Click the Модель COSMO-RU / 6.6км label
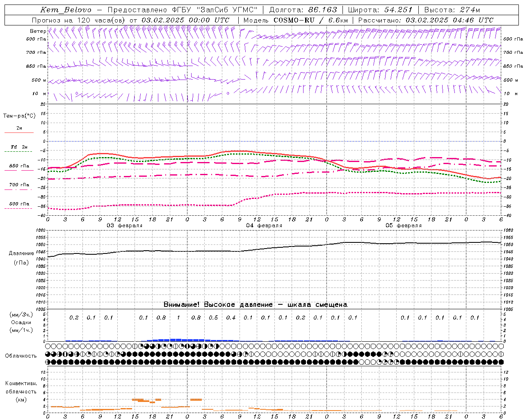Screen dimensions: 525x420 296,20
